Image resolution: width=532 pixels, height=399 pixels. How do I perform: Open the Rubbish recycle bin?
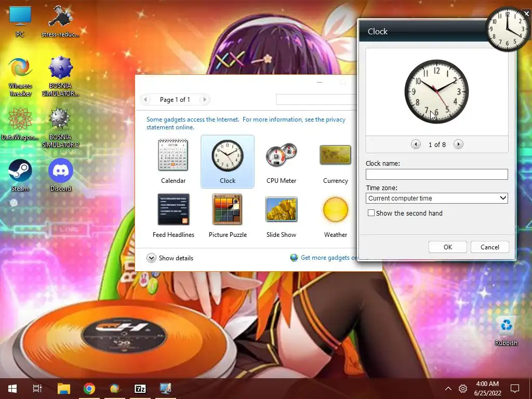pyautogui.click(x=506, y=331)
